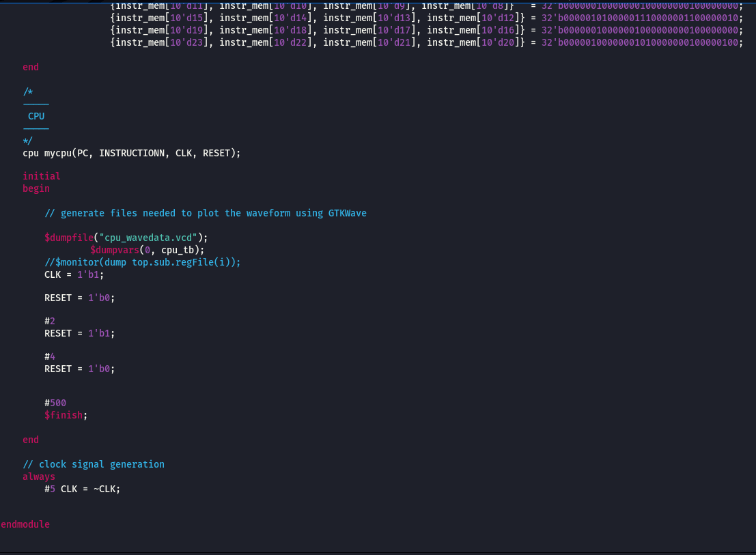The height and width of the screenshot is (555, 756).
Task: Click the begin keyword under initial
Action: 36,188
